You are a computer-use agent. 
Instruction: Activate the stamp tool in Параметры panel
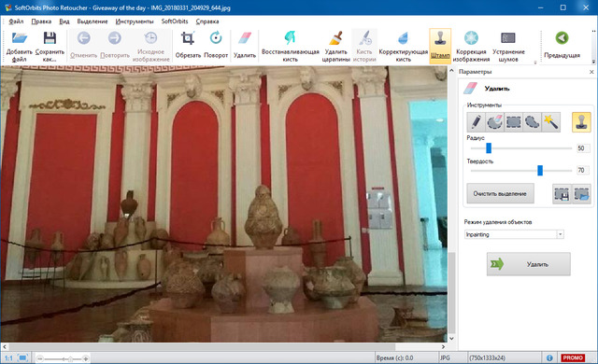click(581, 122)
